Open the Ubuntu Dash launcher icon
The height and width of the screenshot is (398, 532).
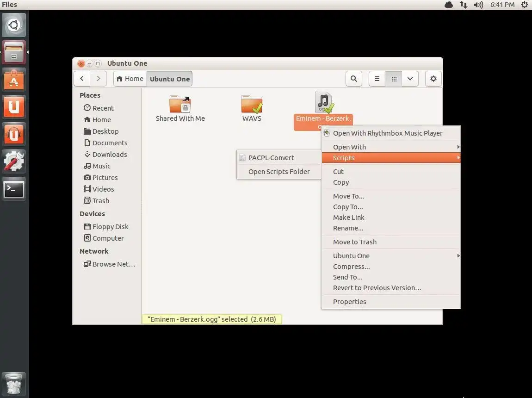[x=14, y=25]
